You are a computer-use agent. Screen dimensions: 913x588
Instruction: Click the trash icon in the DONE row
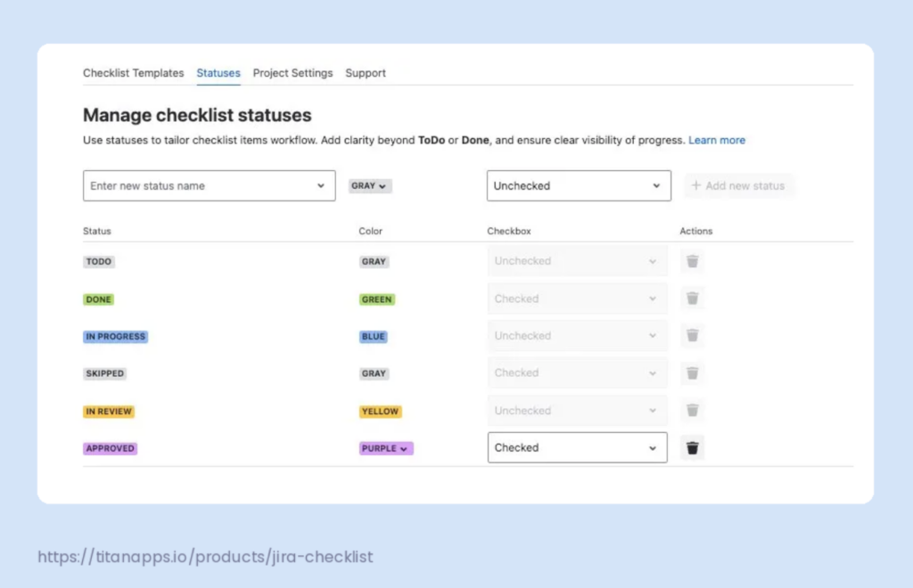(x=692, y=298)
